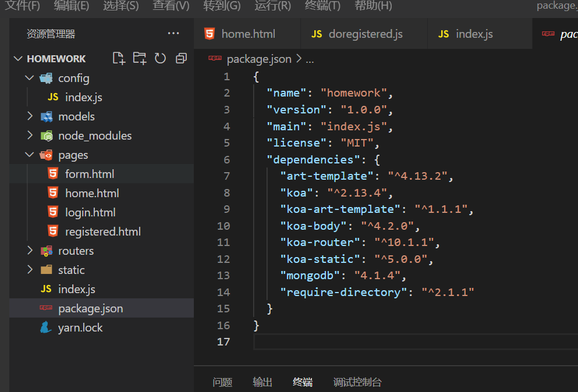Screen dimensions: 578x392
Task: Expand the models folder chevron
Action: (30, 116)
